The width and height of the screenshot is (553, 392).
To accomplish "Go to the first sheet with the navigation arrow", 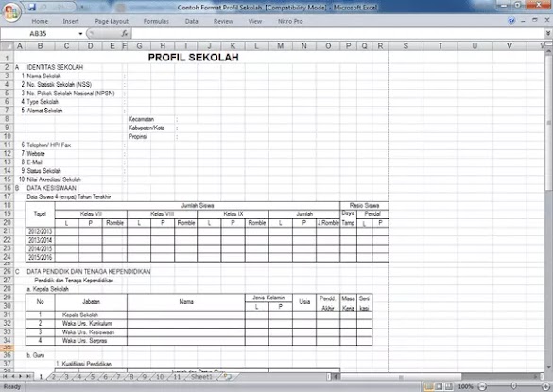I will [x=6, y=377].
